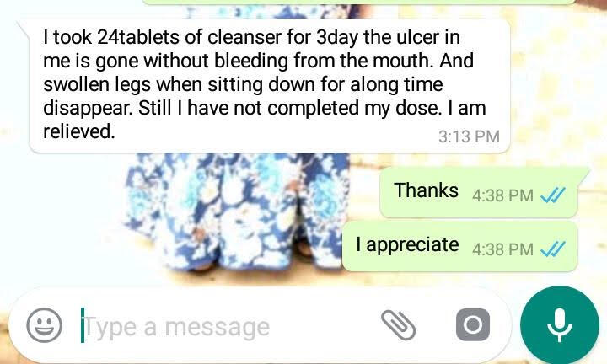
Task: Tap the partial green bubble at top
Action: coord(358,2)
